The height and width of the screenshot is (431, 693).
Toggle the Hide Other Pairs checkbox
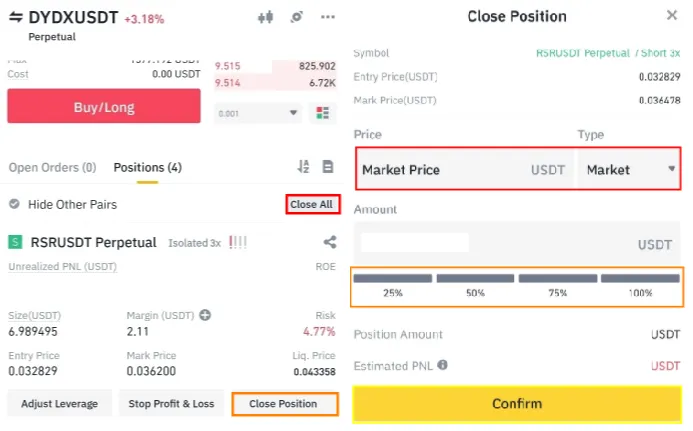pos(15,204)
